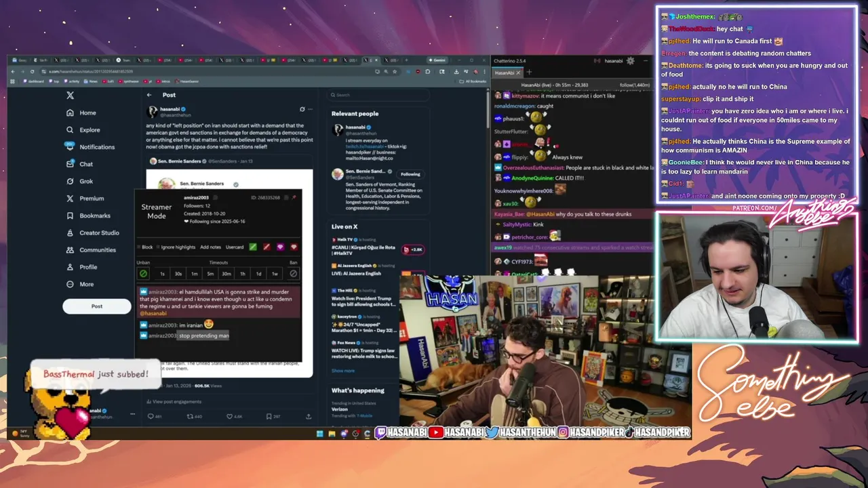This screenshot has height=488, width=868.
Task: Like the post with the heart icon
Action: tap(230, 416)
